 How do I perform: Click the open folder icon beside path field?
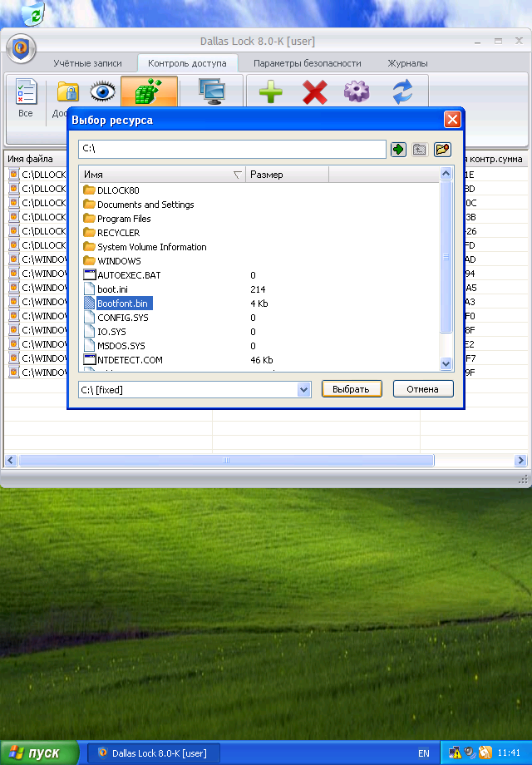[442, 150]
